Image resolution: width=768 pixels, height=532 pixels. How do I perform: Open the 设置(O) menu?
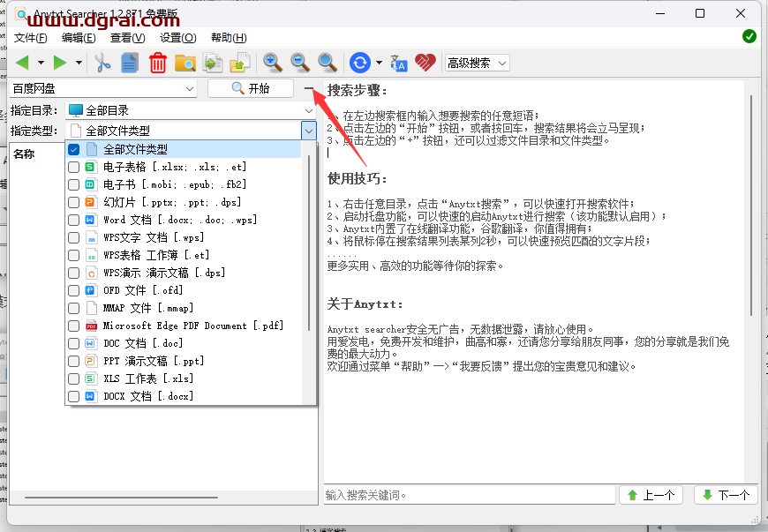177,38
